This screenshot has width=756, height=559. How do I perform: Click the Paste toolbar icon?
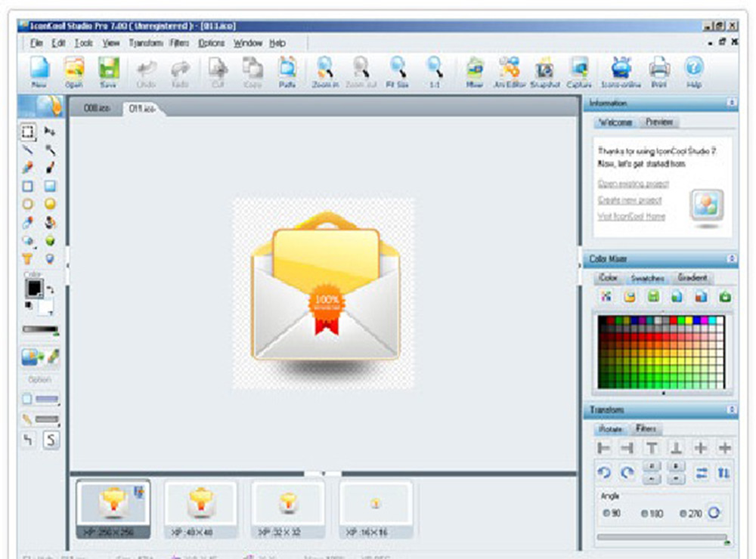tap(287, 72)
